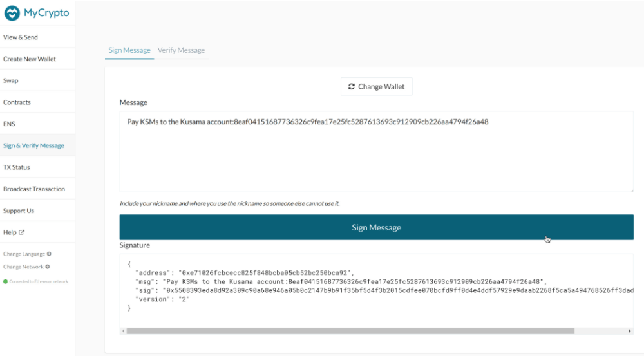Click the 'Connected to Ethereum network' status text
This screenshot has width=644, height=356.
(x=39, y=282)
